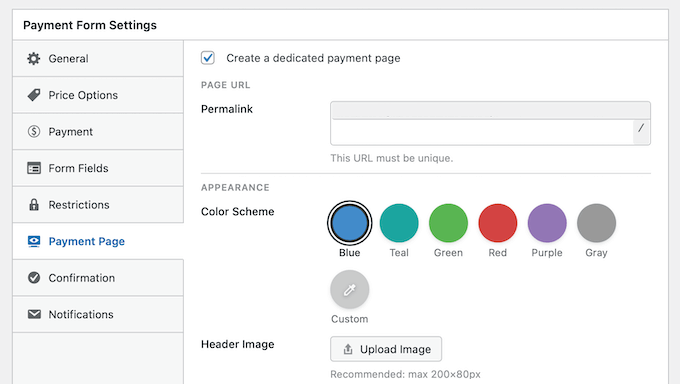Click the Notifications envelope icon
The height and width of the screenshot is (384, 680).
(x=34, y=314)
